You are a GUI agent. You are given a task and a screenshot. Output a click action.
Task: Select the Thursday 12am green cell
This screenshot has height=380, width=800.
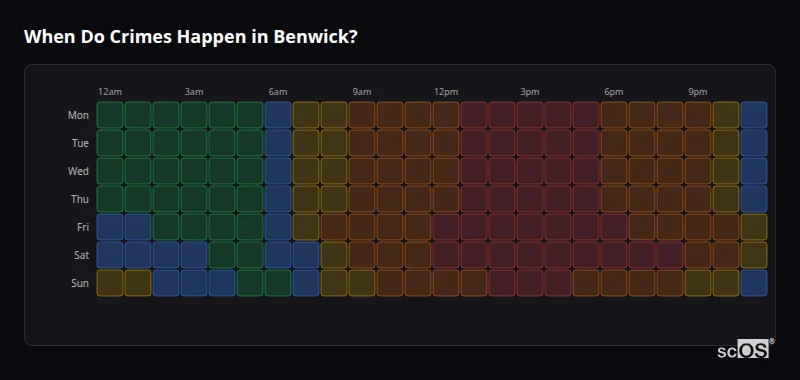110,199
